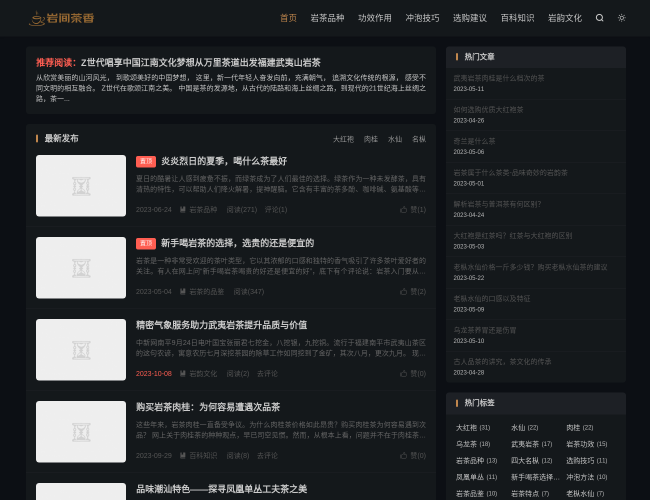Open 岩茶品种 category under first article
This screenshot has width=650, height=500.
coord(203,210)
